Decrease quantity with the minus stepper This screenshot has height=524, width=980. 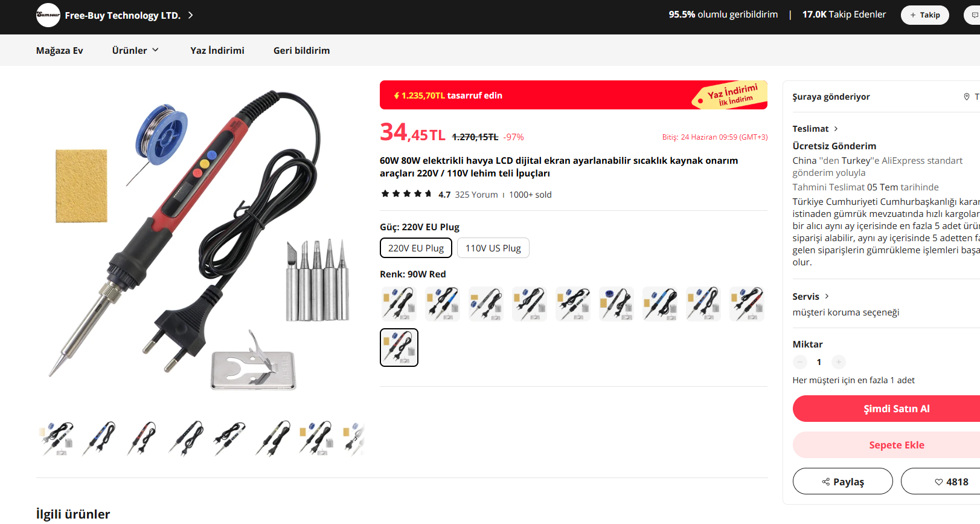click(800, 362)
